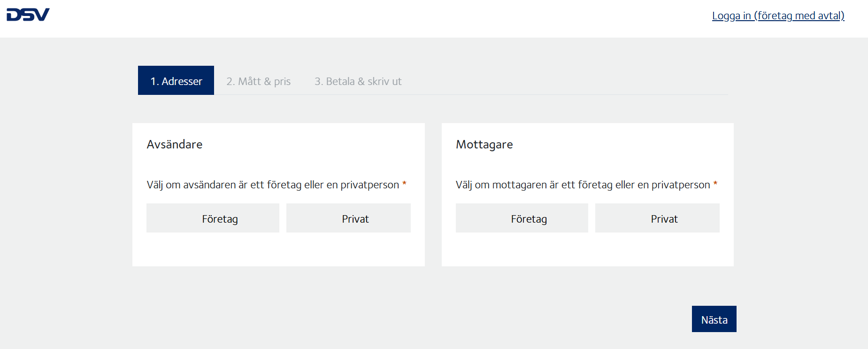Click the 'Välj om mottagaren är' prompt text
868x349 pixels.
click(582, 185)
